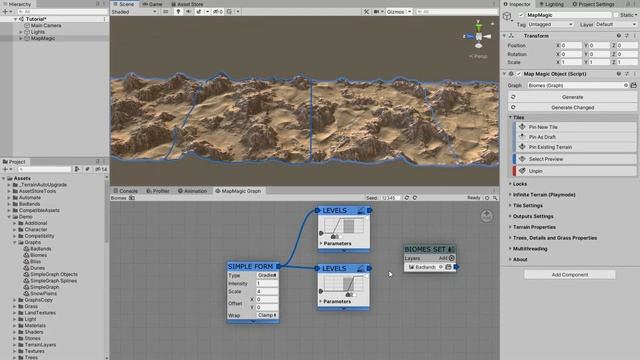Switch to the Console tab
640x360 pixels.
coord(125,191)
